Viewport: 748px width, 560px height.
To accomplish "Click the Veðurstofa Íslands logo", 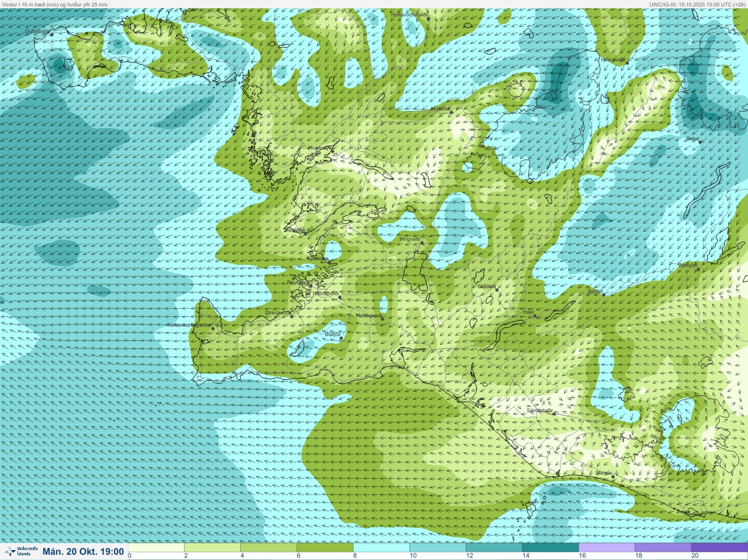I will click(x=20, y=551).
